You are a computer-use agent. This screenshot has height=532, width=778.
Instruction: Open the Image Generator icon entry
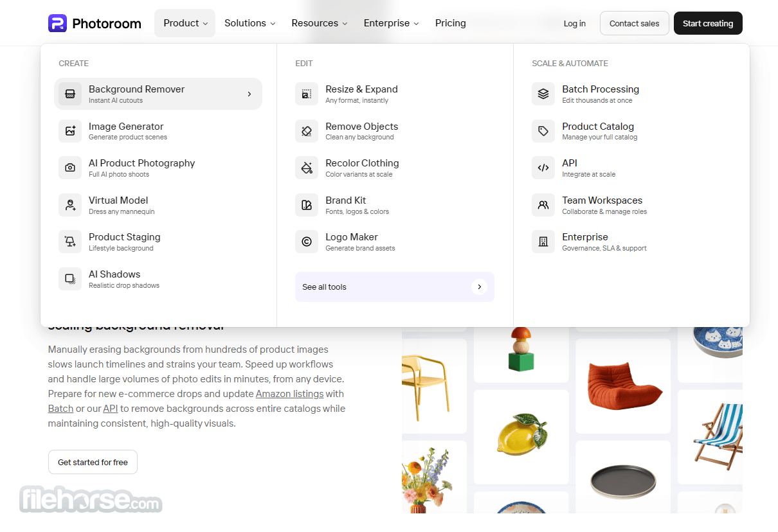coord(70,131)
